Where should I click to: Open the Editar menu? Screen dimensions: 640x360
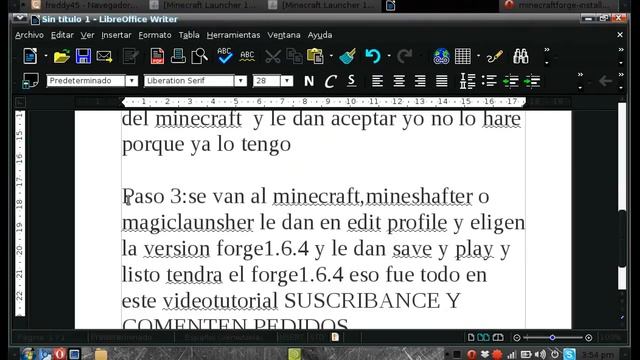62,35
